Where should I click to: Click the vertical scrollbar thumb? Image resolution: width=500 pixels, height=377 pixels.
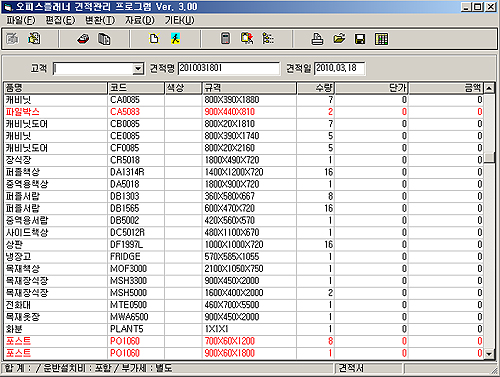489,158
